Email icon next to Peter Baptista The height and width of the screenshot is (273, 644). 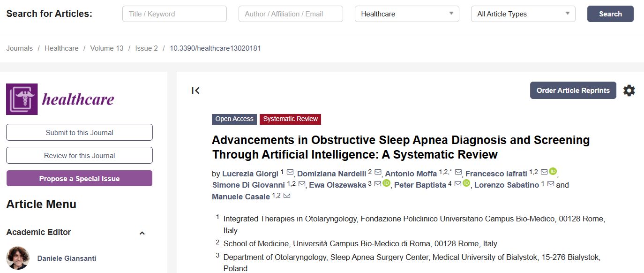457,184
